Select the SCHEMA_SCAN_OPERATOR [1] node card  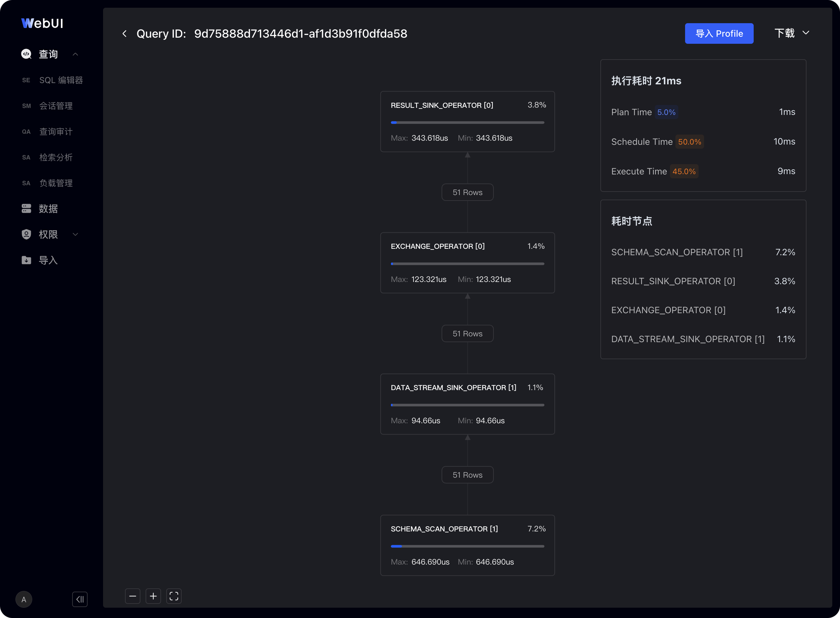tap(468, 545)
